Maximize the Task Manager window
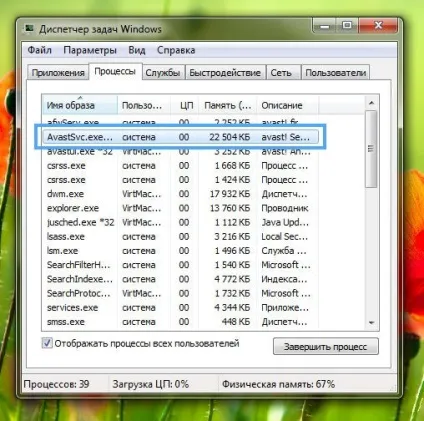Screen dimensions: 424x421 pyautogui.click(x=347, y=26)
